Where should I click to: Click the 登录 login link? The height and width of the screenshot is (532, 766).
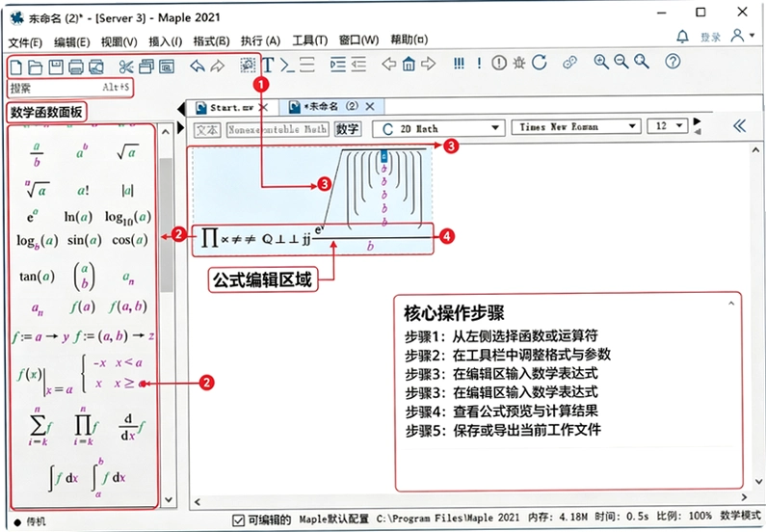(710, 38)
